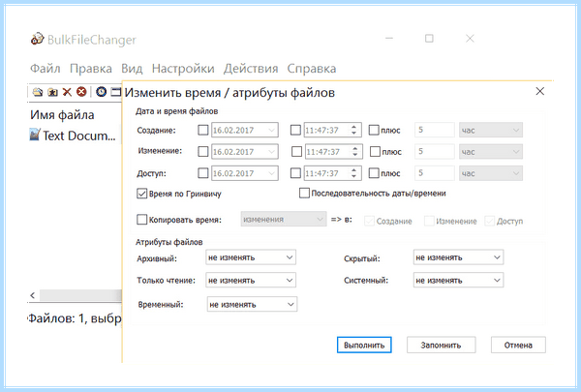
Task: Open the Доступ date 16.02.2017 dropdown
Action: (x=245, y=173)
